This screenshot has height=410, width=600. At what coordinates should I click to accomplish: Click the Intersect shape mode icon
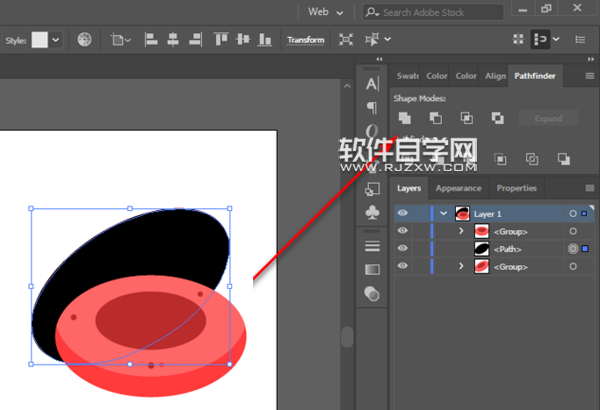pos(466,118)
